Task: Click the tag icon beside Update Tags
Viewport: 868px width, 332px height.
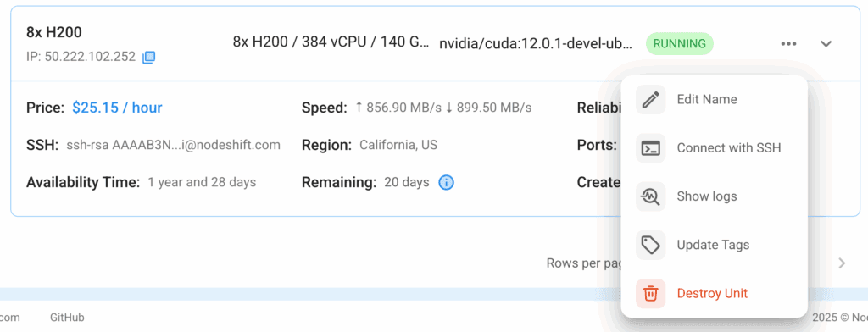Action: pos(650,245)
